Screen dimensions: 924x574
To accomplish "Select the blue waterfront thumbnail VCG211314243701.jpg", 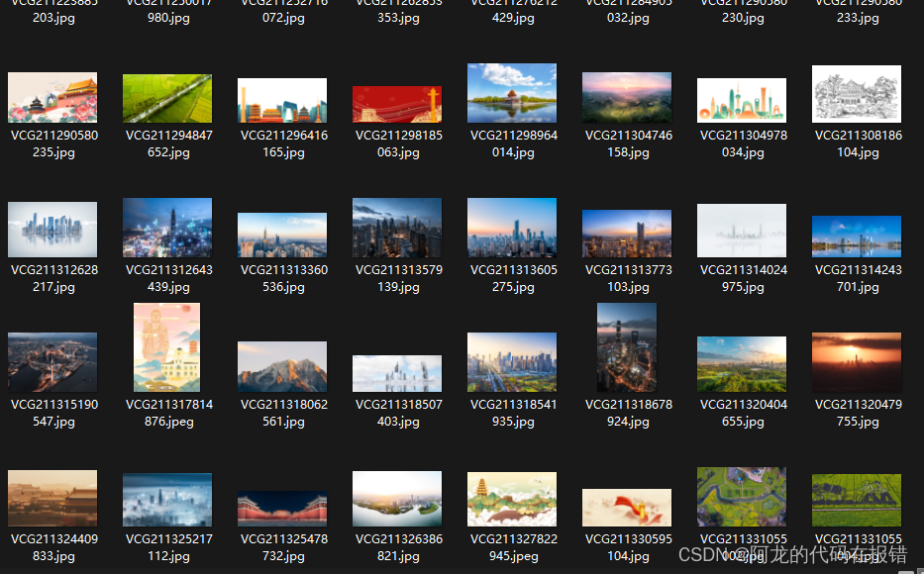I will [x=857, y=237].
